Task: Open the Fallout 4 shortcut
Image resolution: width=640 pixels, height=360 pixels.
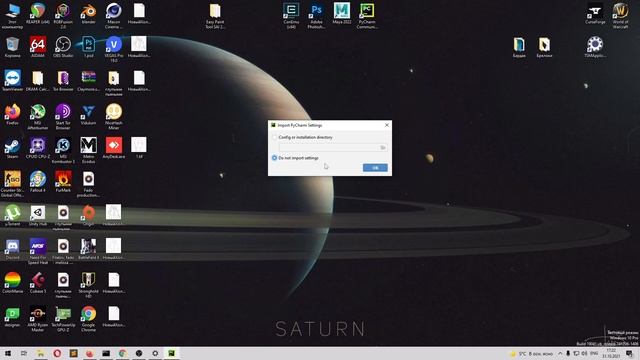Action: click(38, 182)
